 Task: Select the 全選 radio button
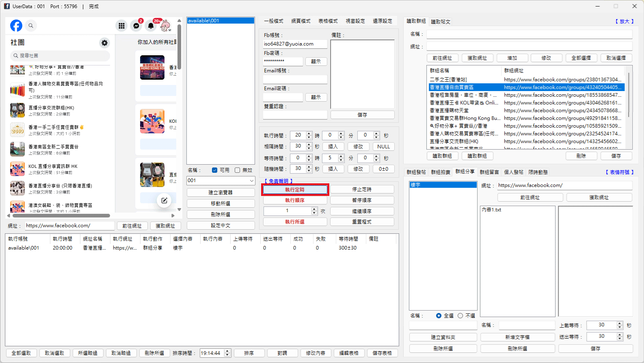click(439, 316)
